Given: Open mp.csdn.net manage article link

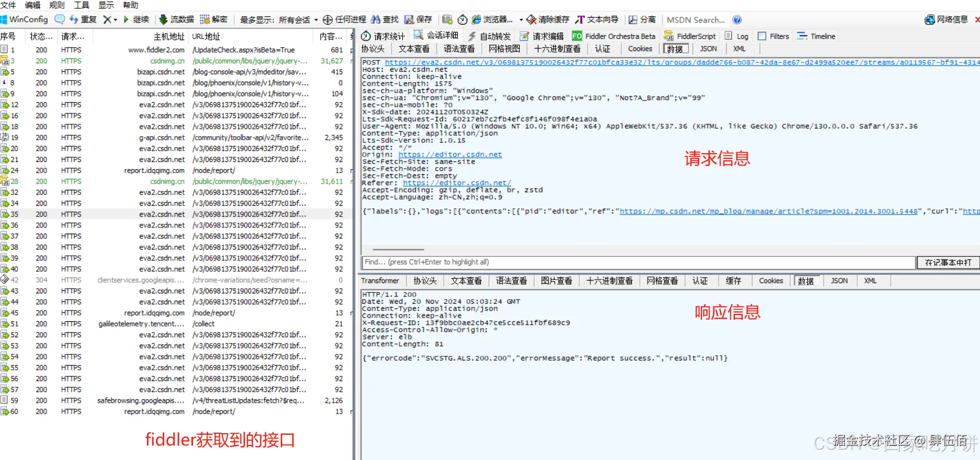Looking at the screenshot, I should click(768, 211).
